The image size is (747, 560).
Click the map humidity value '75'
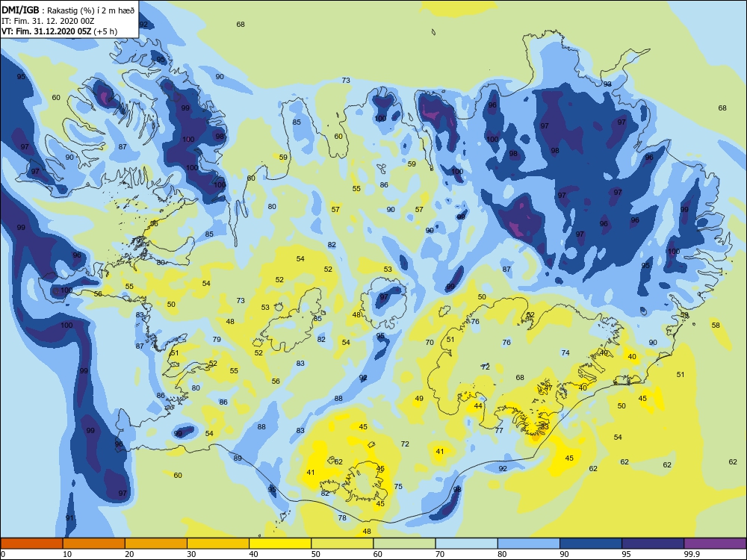pos(398,487)
